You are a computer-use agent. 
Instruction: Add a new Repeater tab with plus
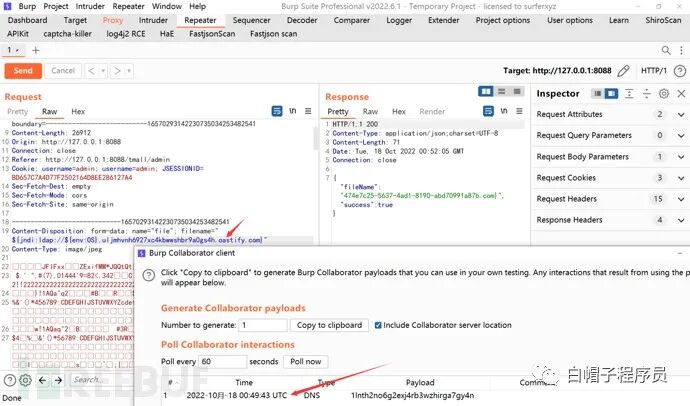pyautogui.click(x=36, y=51)
